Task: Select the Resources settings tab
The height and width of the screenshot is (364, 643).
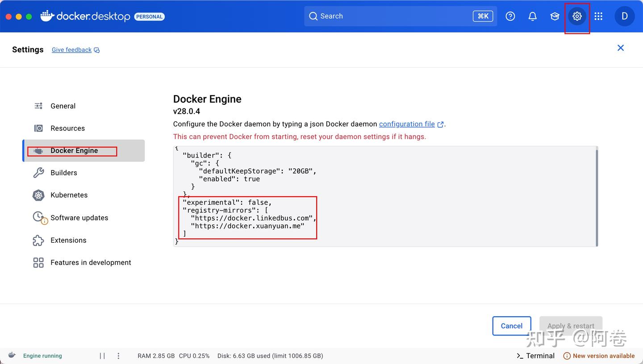Action: (x=84, y=128)
